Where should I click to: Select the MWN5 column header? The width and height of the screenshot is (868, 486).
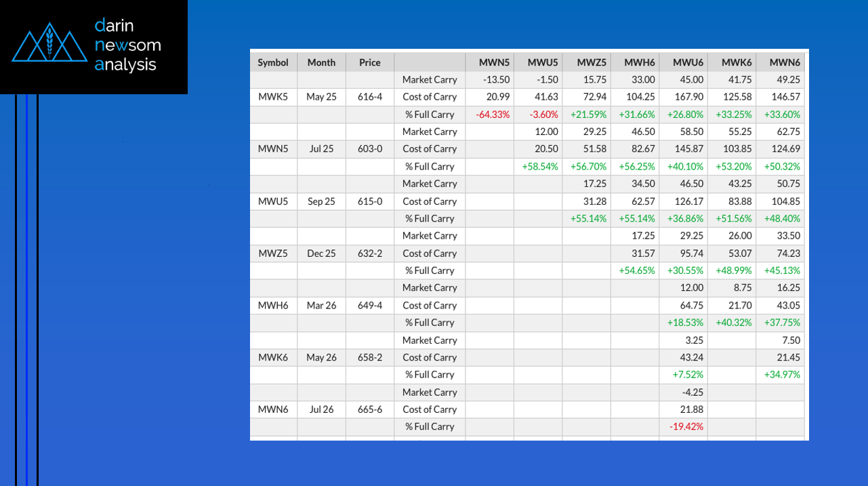click(494, 62)
